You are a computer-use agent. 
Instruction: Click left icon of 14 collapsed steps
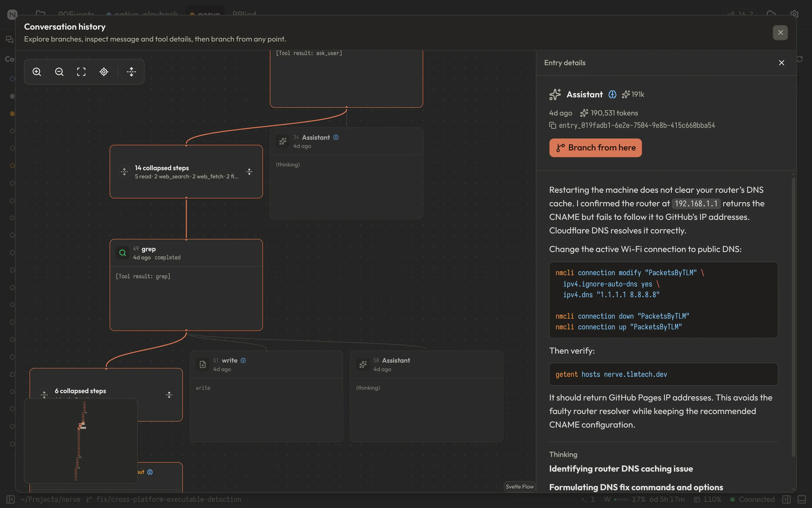(125, 172)
